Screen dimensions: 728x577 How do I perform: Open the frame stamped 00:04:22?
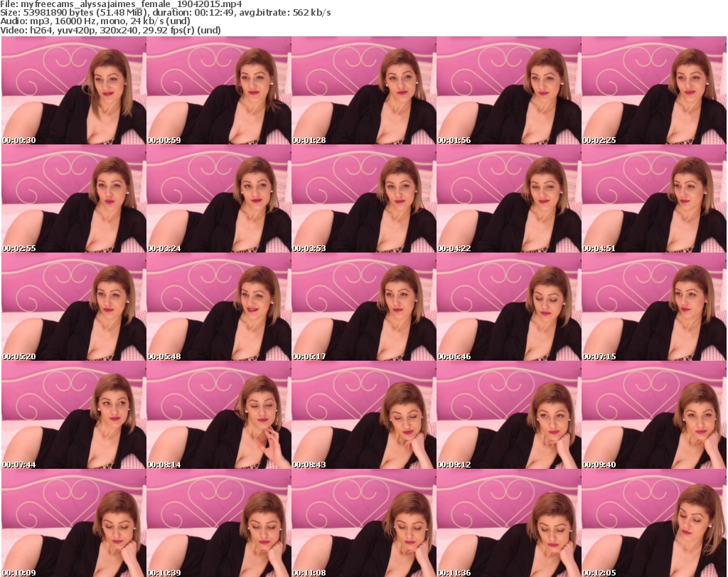tap(509, 198)
